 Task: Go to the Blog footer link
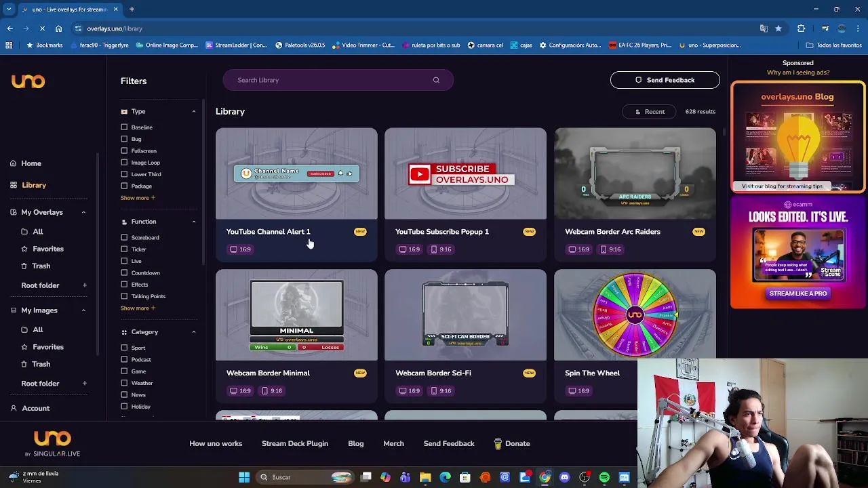point(356,443)
